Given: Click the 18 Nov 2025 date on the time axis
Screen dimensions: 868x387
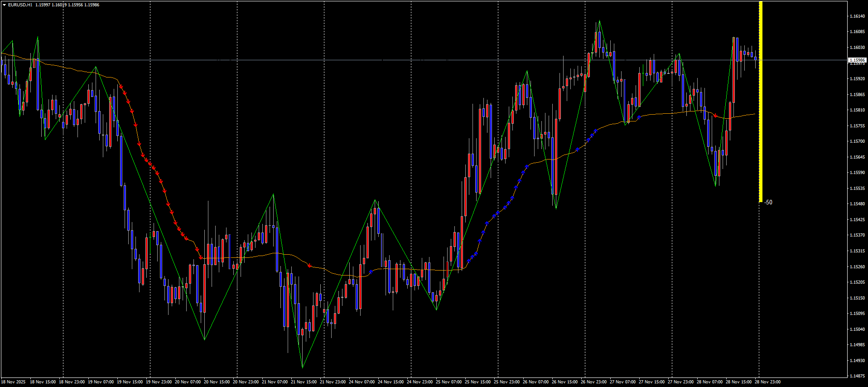Looking at the screenshot, I should pos(14,382).
